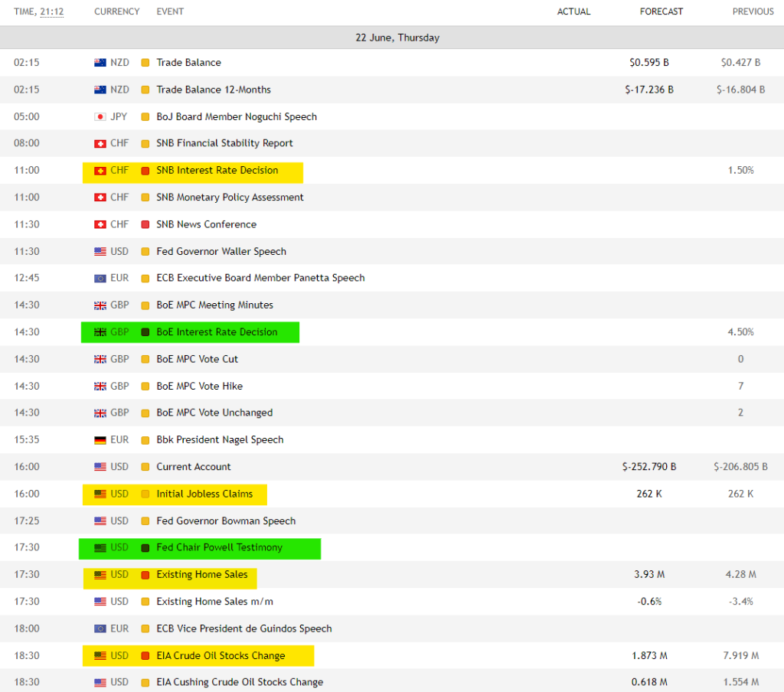Click German flag in Bbk President Nagel Speech row

coord(100,440)
